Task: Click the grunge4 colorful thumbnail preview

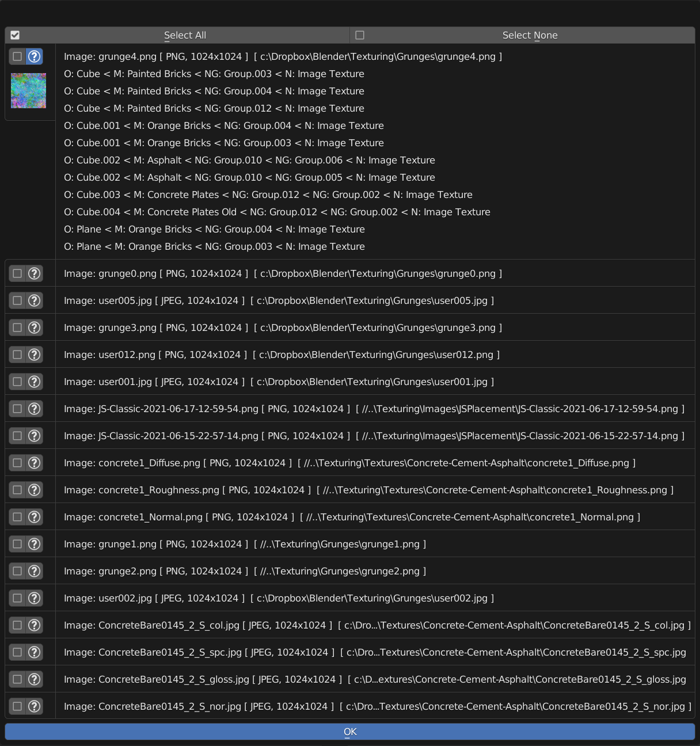Action: [x=28, y=90]
